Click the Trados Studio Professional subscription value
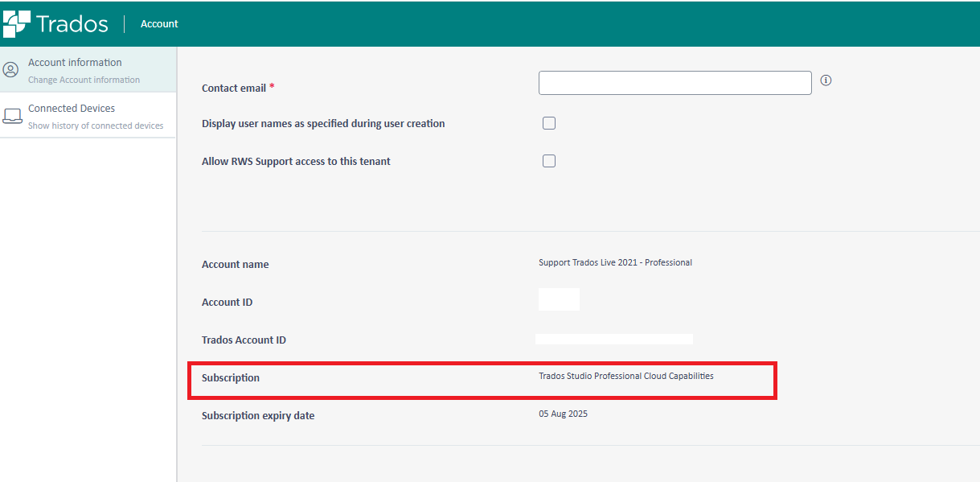This screenshot has height=482, width=980. tap(625, 376)
